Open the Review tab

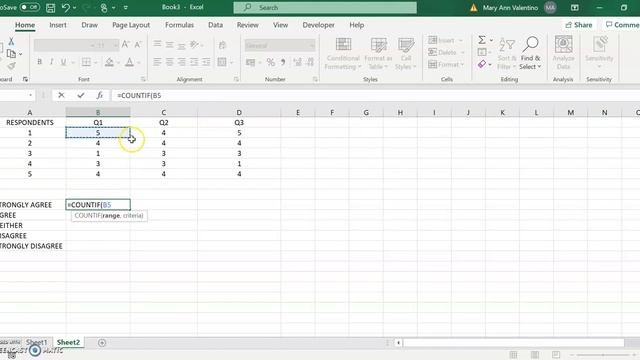248,25
